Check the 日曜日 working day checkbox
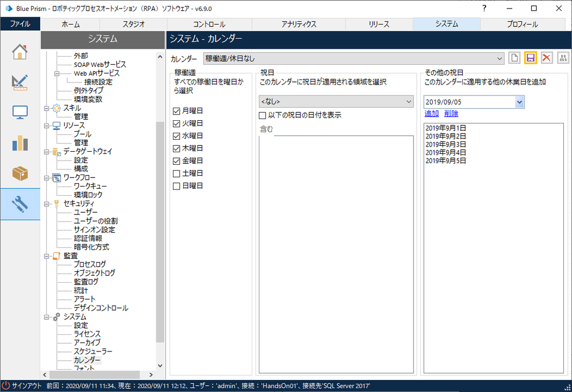The image size is (572, 392). 176,186
